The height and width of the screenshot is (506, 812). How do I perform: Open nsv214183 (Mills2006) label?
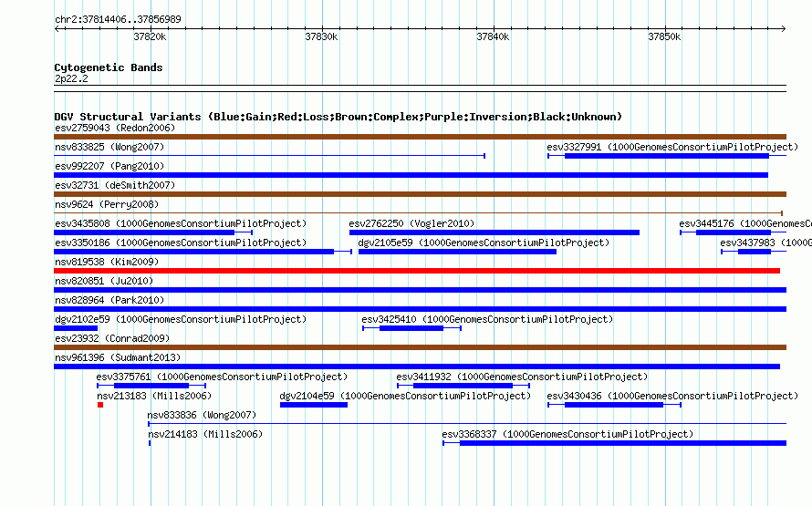click(205, 434)
